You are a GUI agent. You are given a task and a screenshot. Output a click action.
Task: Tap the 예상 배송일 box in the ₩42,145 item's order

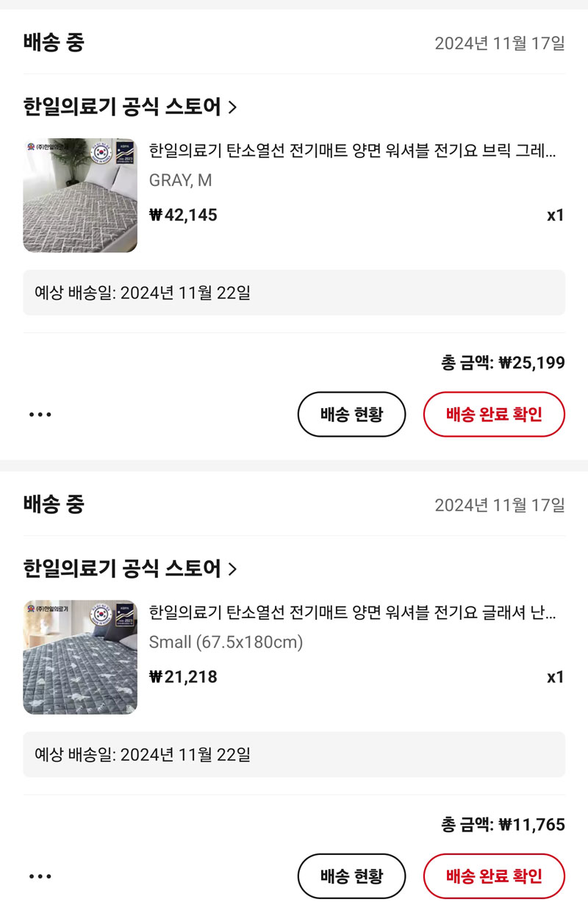[294, 293]
